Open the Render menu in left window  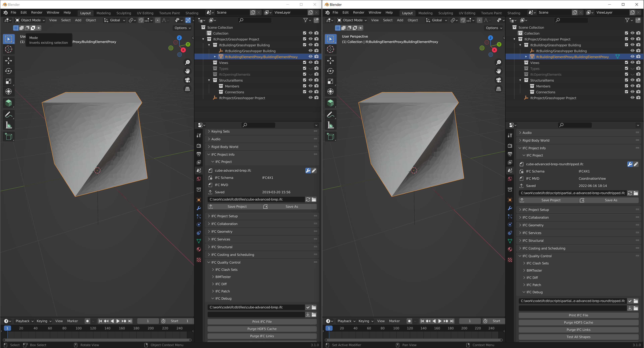37,13
